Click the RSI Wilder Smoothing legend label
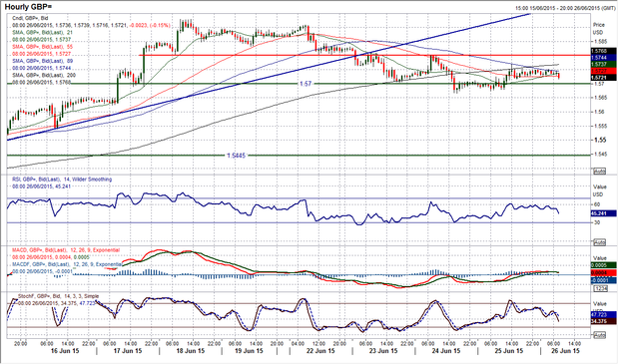 click(x=62, y=180)
